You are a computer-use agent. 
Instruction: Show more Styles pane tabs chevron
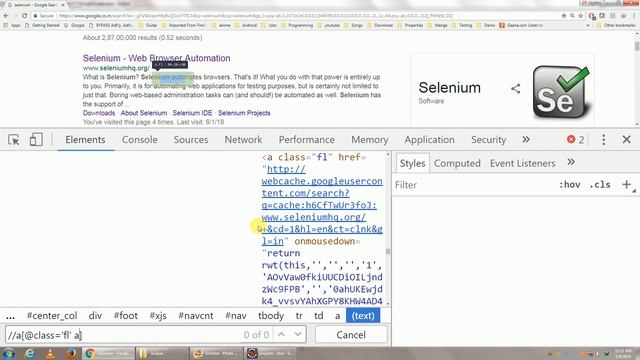tap(571, 162)
